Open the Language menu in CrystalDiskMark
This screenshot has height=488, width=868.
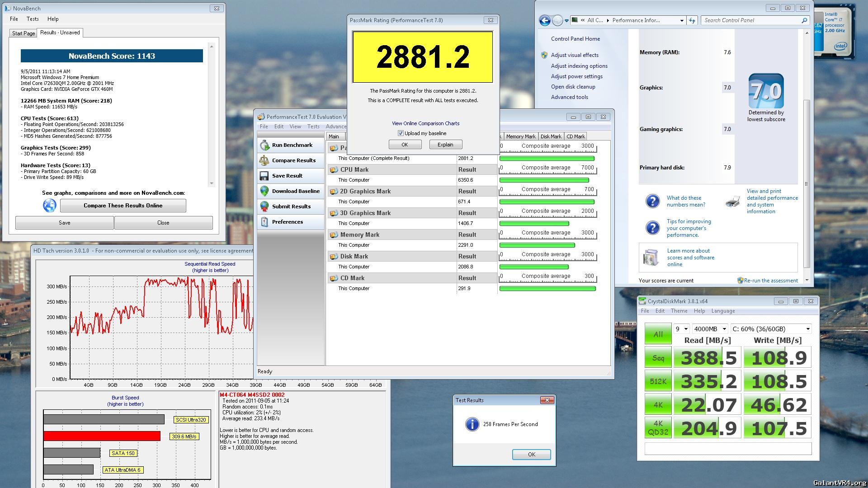tap(723, 311)
